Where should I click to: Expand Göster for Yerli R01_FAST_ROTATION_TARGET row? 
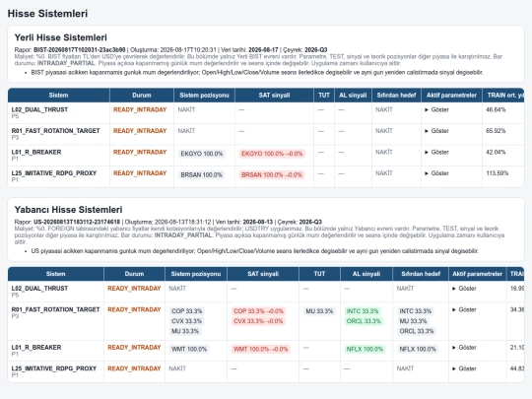pyautogui.click(x=436, y=131)
